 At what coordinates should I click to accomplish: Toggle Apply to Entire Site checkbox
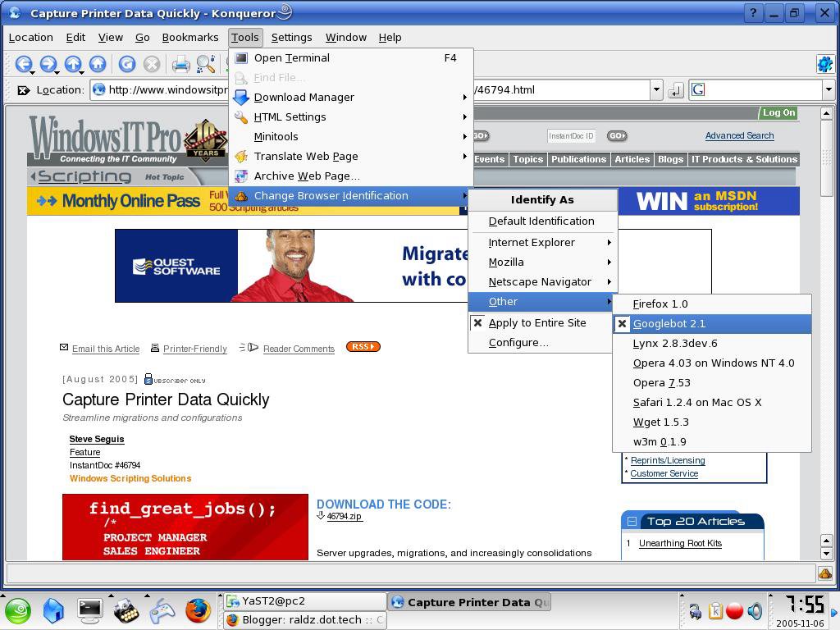(478, 323)
